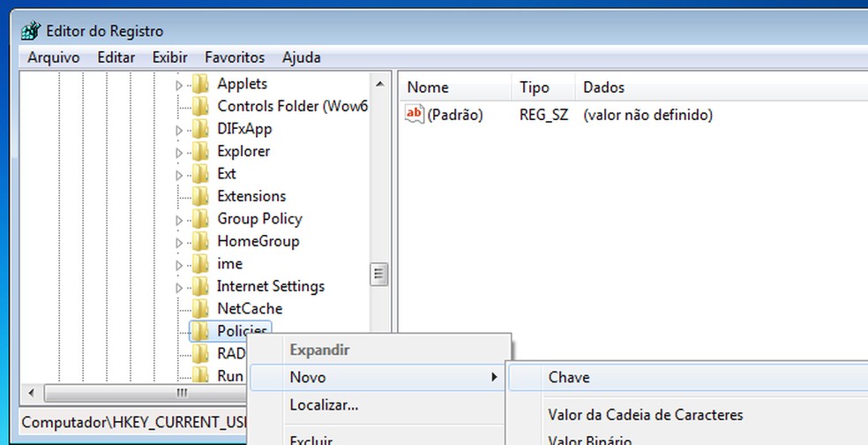Click the Run folder icon

tap(200, 376)
